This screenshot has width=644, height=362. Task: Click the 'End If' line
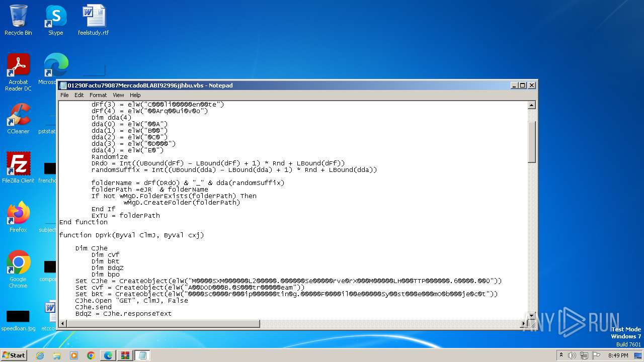(103, 209)
